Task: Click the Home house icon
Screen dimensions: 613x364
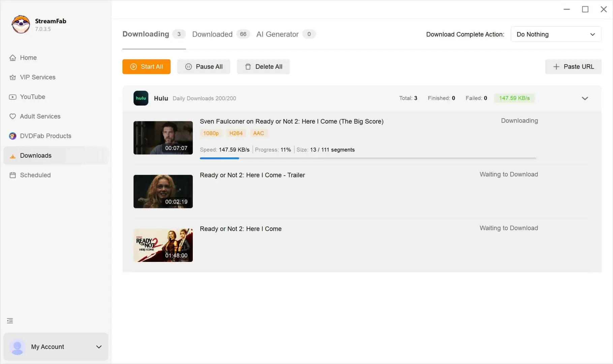Action: pos(13,58)
